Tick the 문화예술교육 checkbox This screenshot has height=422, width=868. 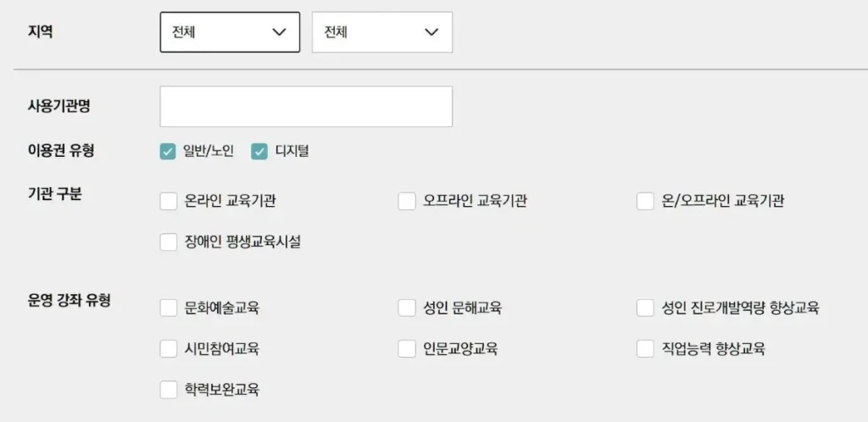coord(168,308)
